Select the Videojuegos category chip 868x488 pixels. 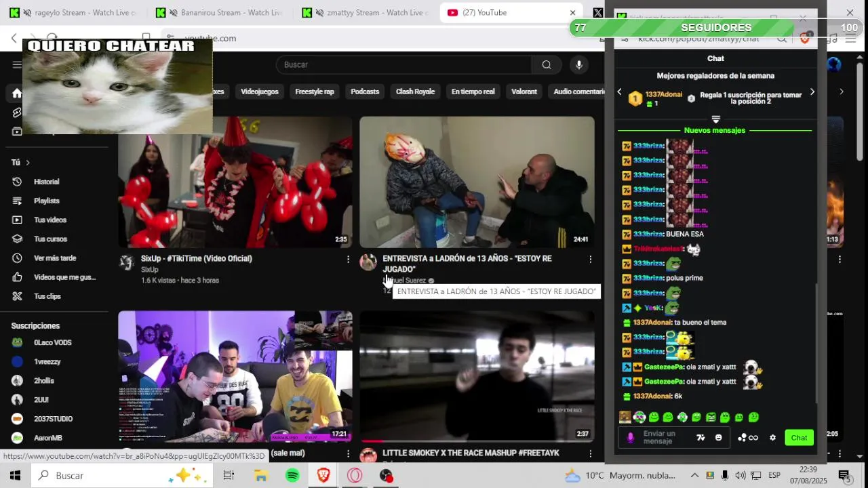[x=260, y=91]
